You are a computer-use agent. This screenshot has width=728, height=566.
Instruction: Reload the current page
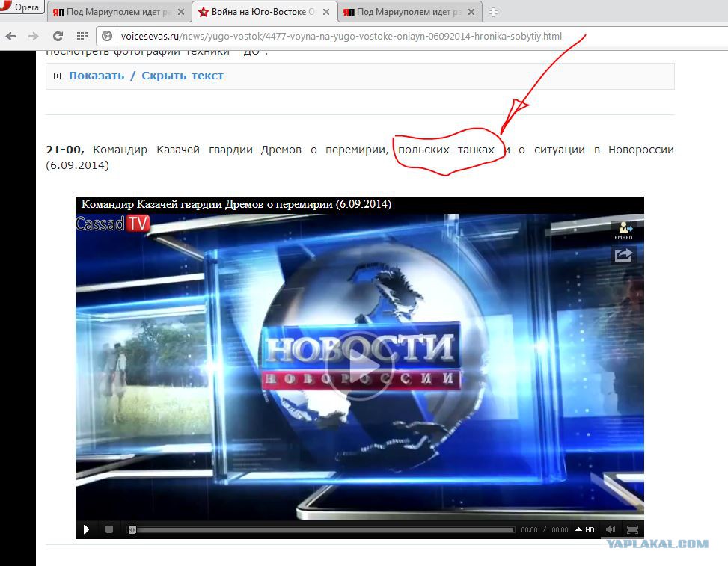click(58, 36)
